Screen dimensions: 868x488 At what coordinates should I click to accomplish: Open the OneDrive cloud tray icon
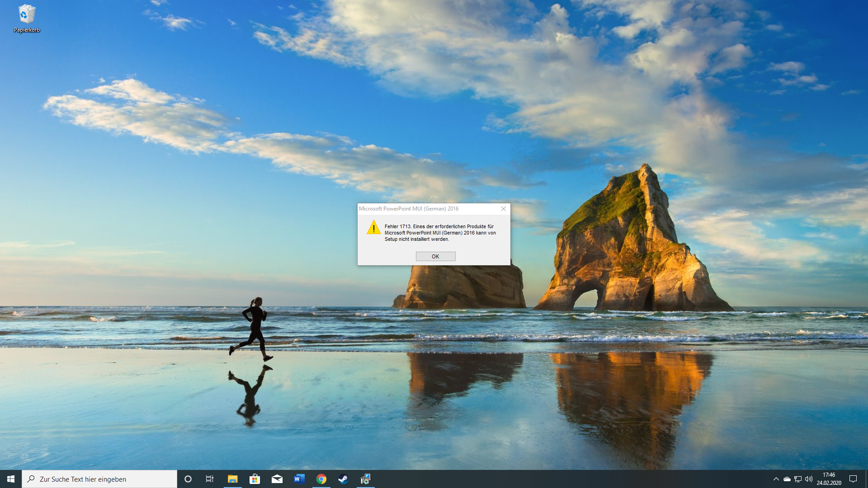787,479
